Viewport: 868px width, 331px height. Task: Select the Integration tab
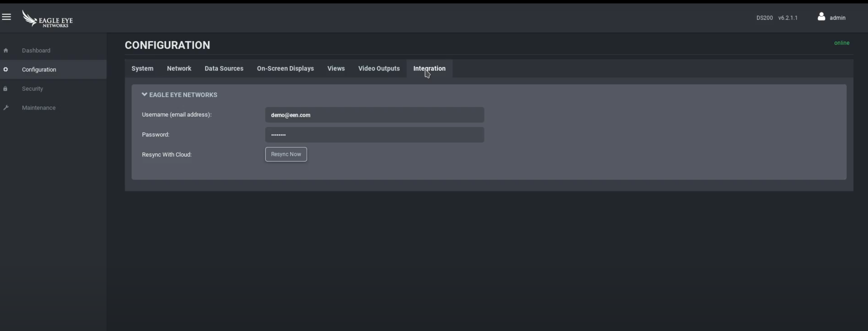point(430,69)
